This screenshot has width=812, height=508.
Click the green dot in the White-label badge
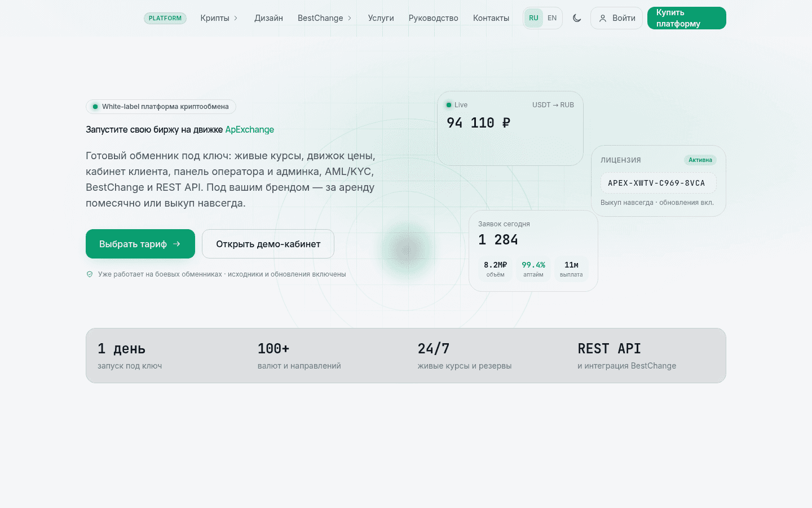pyautogui.click(x=95, y=107)
